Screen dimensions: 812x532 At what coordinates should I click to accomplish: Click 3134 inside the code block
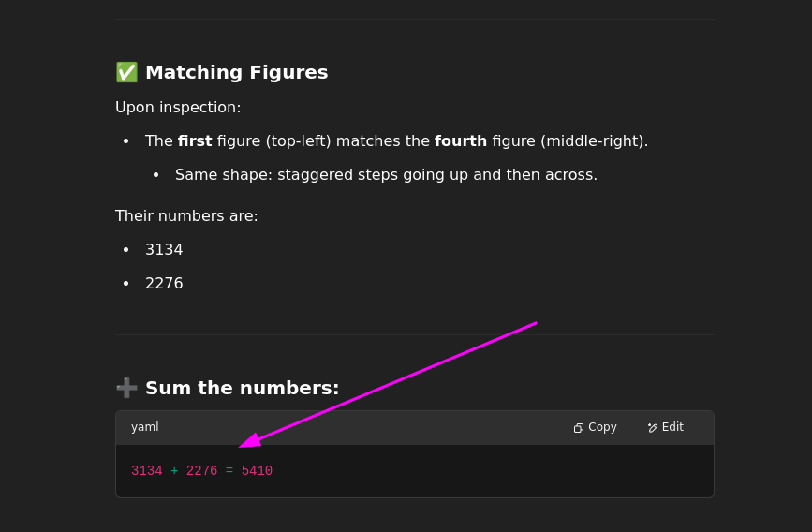coord(146,471)
